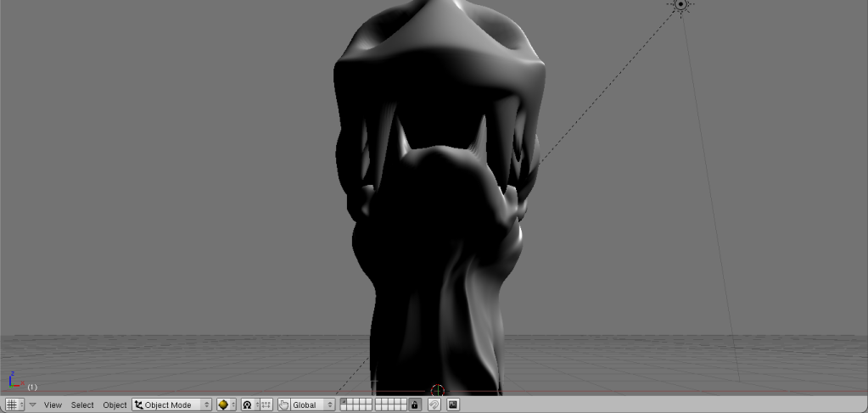Toggle the 3D manipulator hand button

pos(284,405)
